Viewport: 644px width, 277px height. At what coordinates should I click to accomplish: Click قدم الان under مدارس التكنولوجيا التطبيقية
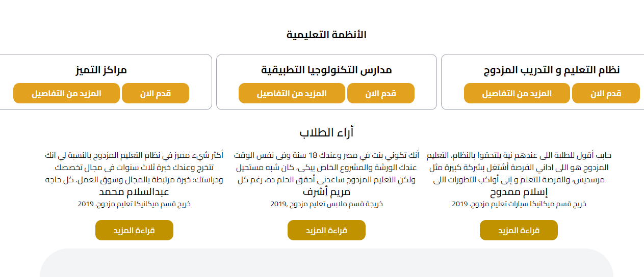[380, 94]
